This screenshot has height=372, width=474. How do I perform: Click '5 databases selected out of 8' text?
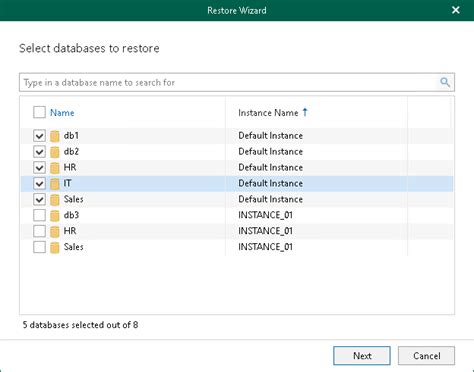80,325
